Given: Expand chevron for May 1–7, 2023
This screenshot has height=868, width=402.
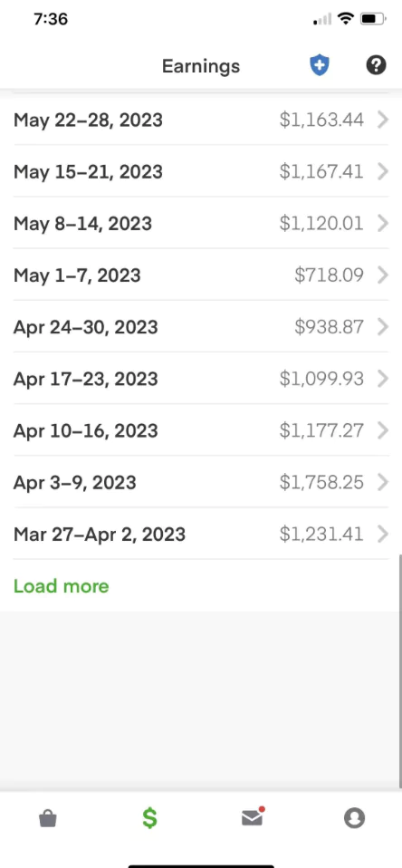Looking at the screenshot, I should [383, 275].
